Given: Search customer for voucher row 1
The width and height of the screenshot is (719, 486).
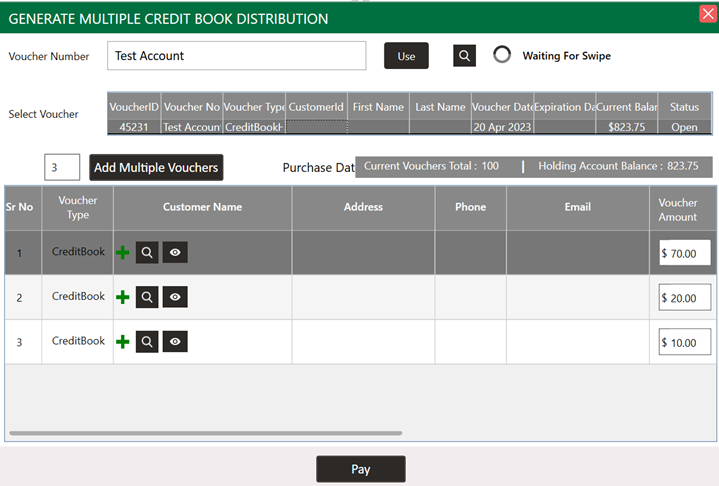Looking at the screenshot, I should click(x=147, y=252).
